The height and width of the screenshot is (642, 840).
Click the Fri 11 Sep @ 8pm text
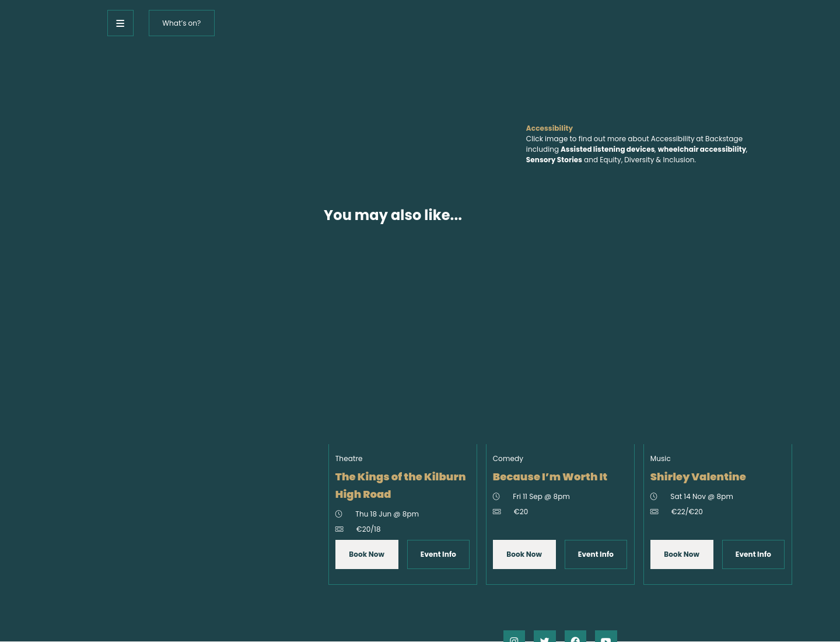point(541,497)
